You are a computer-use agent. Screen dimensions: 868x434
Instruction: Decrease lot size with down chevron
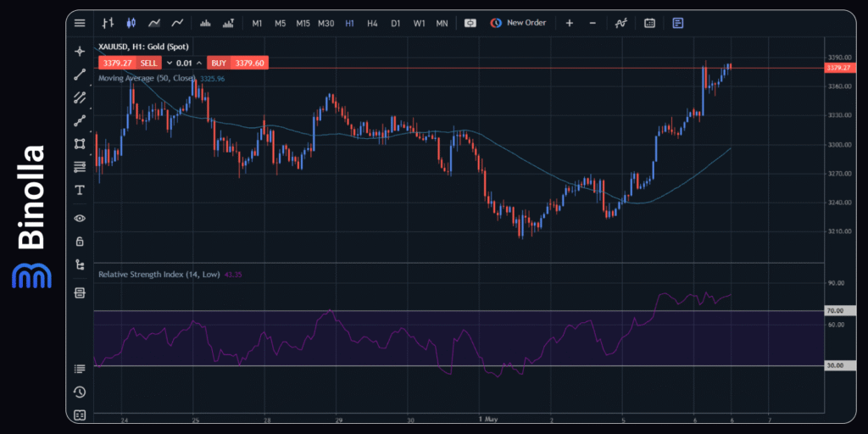169,63
